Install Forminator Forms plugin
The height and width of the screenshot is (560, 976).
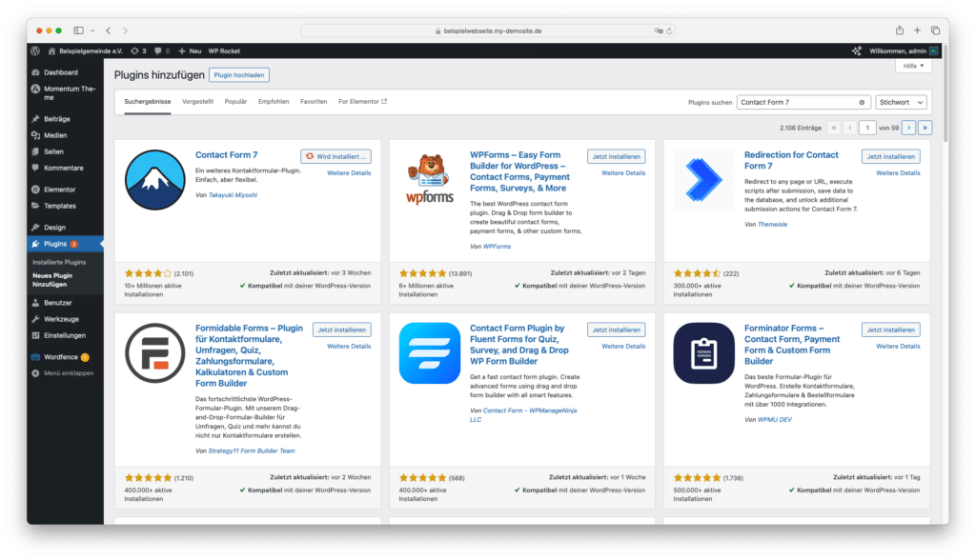click(891, 330)
